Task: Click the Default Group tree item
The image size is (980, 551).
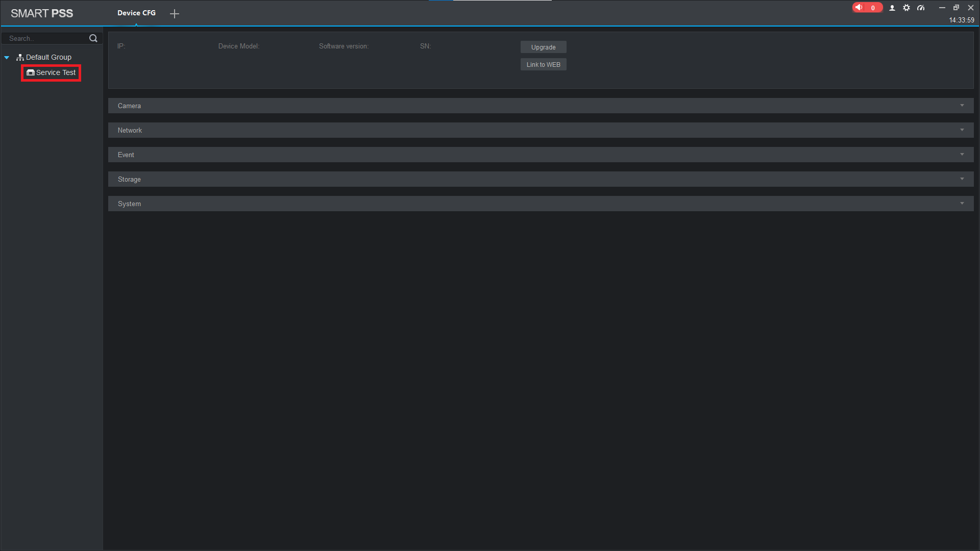Action: [48, 57]
